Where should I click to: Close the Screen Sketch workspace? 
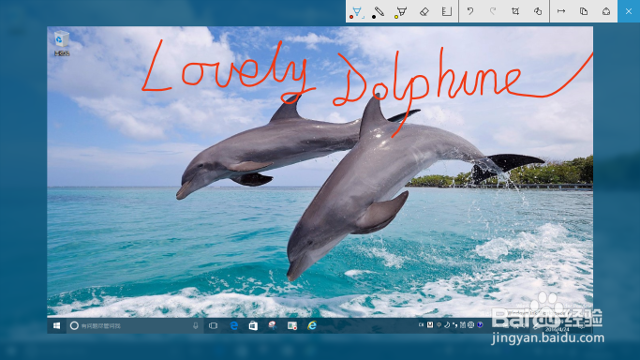pyautogui.click(x=629, y=11)
